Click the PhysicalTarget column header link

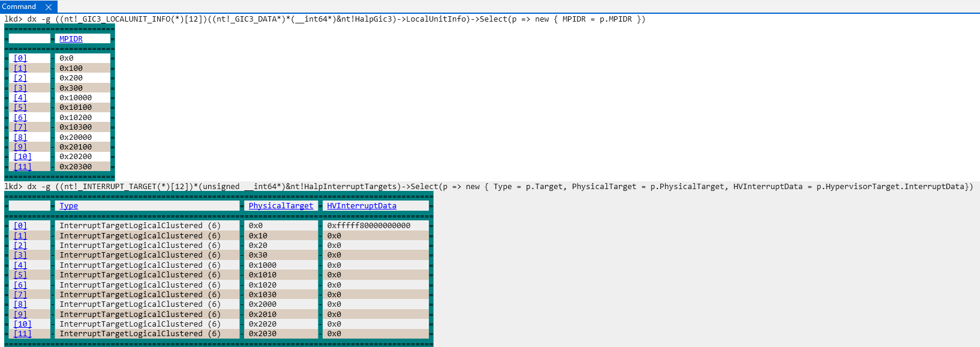281,206
